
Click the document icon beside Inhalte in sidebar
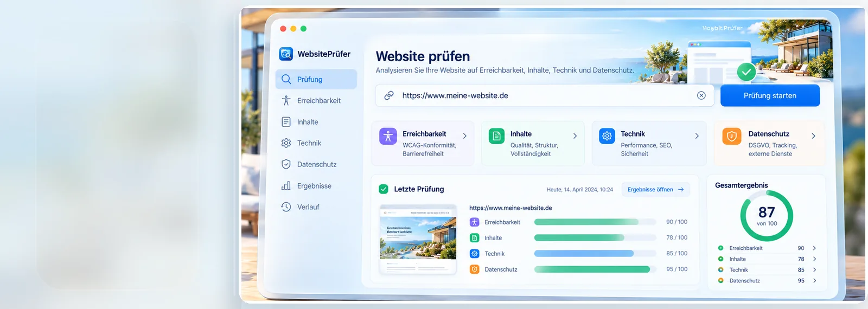coord(286,122)
